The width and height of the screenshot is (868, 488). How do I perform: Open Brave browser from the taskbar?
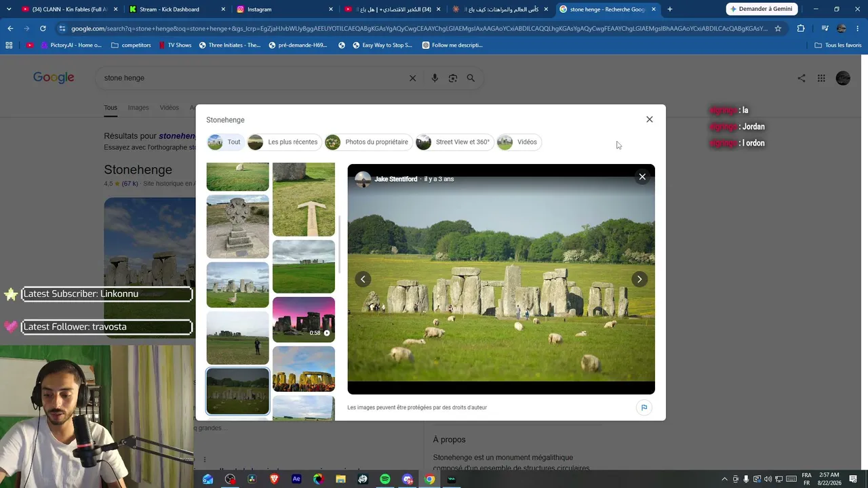[x=274, y=479]
